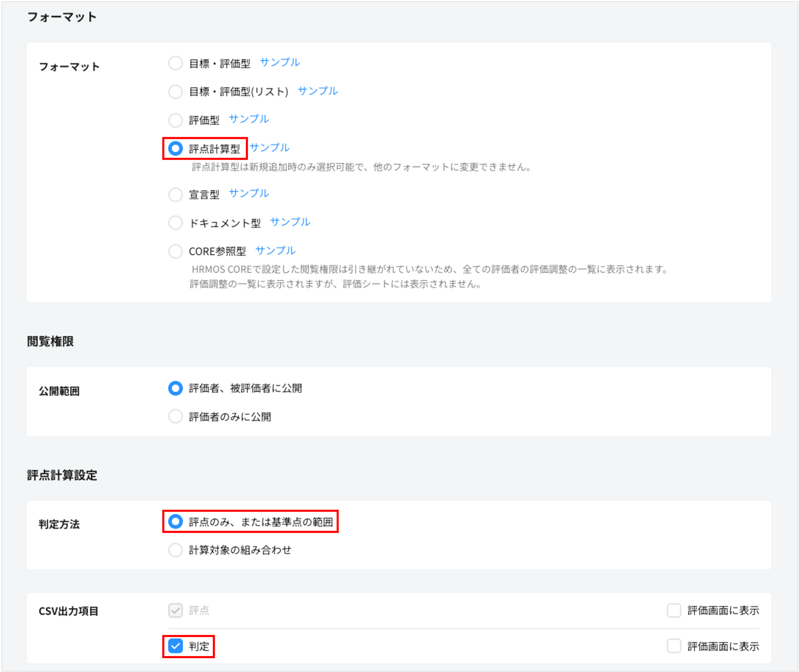Open the ドキュメント型 サンプル link

[x=290, y=222]
